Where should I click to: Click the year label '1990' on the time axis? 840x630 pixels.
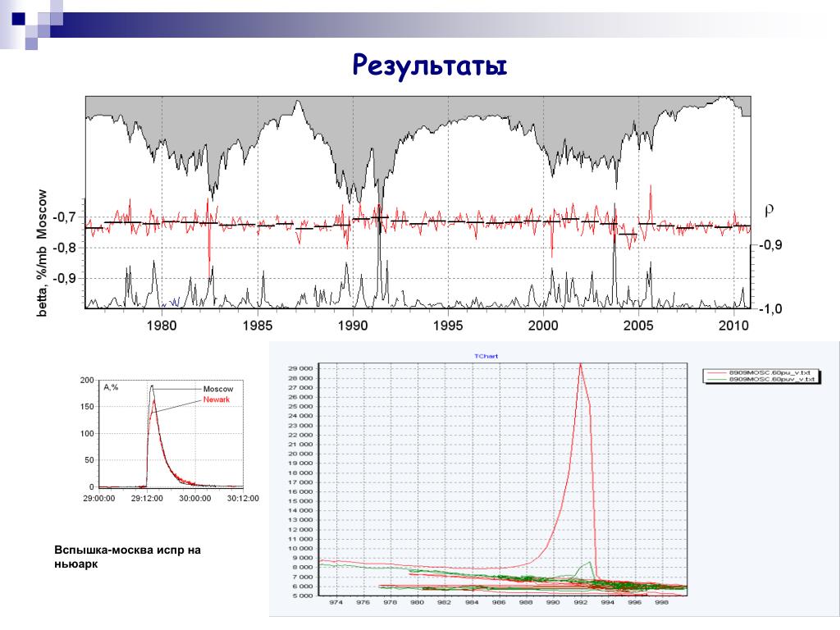(353, 325)
